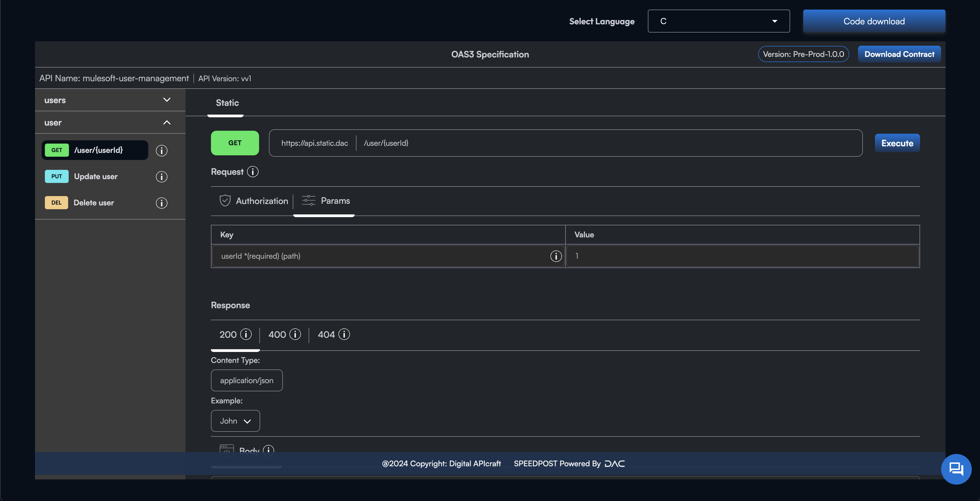980x501 pixels.
Task: Click the /user/{userId} URL path field
Action: [x=386, y=143]
